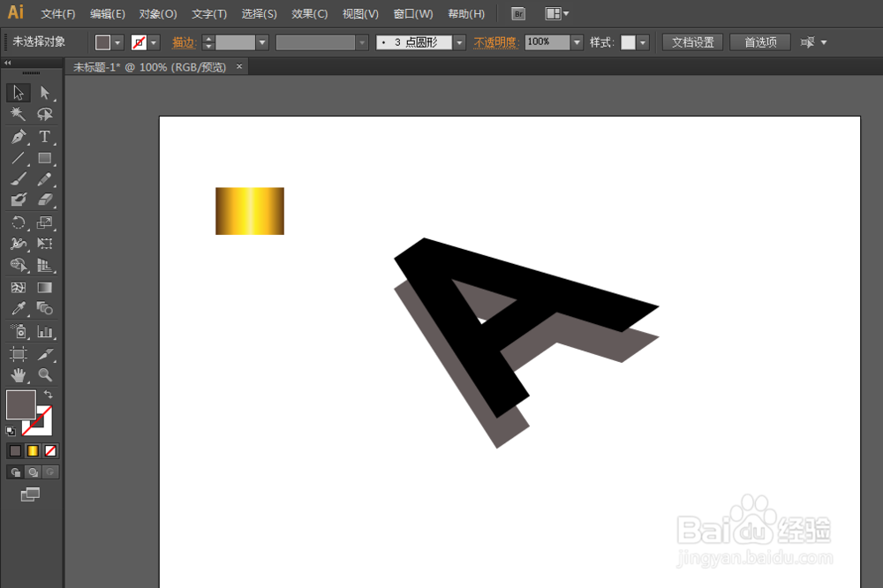Open the 文字(T) menu

click(x=209, y=13)
